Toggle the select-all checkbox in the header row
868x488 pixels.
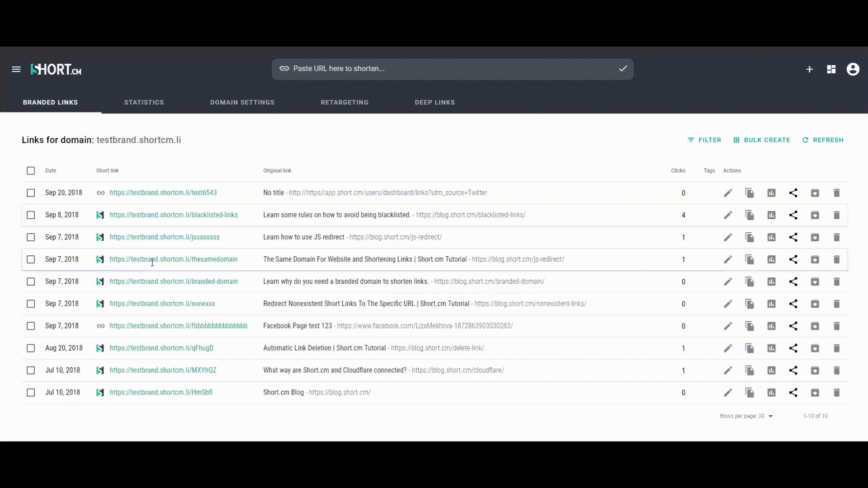point(31,171)
